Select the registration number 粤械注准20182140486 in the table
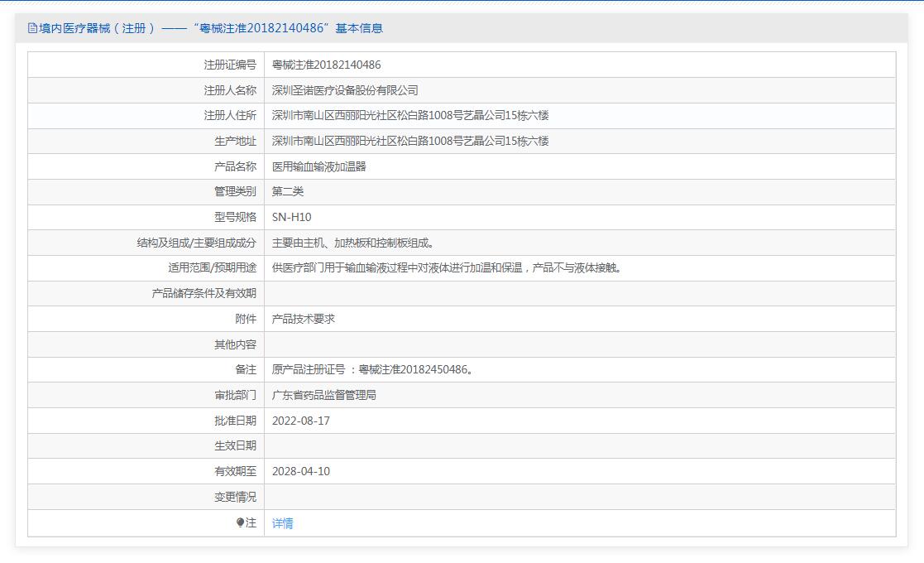This screenshot has height=563, width=924. point(326,65)
